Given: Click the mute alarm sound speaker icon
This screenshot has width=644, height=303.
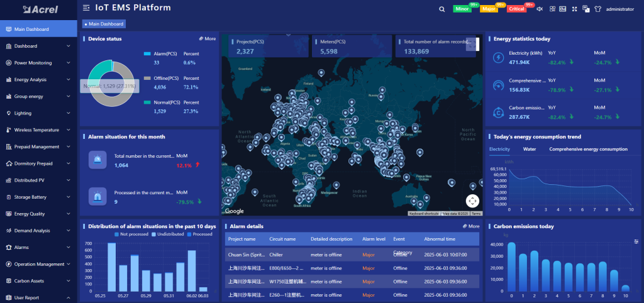Looking at the screenshot, I should click(540, 9).
